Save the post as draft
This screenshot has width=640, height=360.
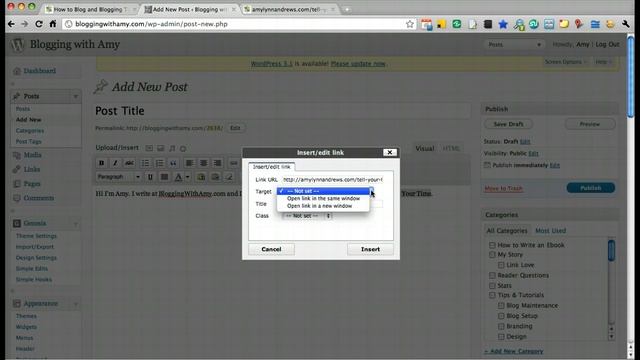[508, 124]
